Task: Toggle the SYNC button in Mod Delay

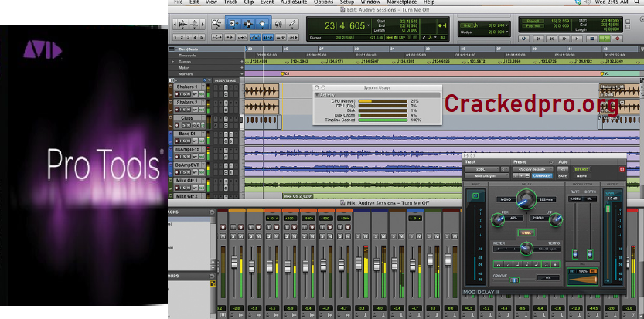Action: pos(526,232)
